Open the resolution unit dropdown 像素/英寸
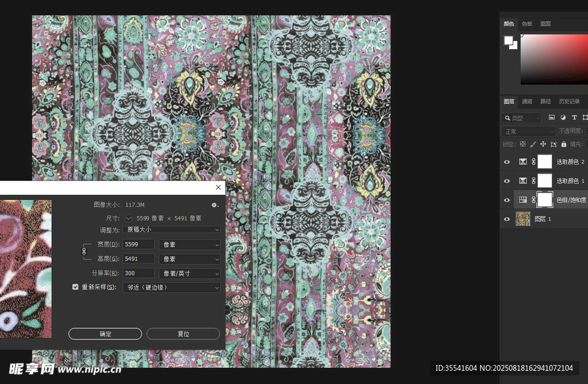The width and height of the screenshot is (588, 384). [x=189, y=274]
